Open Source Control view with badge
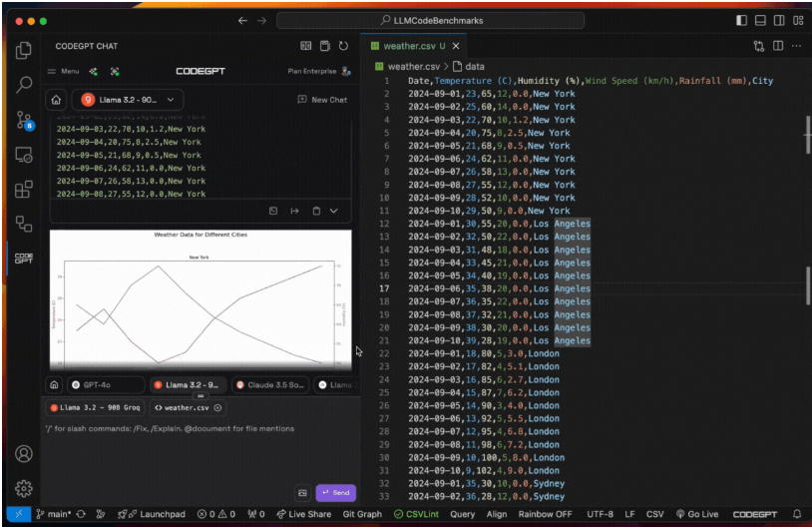 coord(24,120)
